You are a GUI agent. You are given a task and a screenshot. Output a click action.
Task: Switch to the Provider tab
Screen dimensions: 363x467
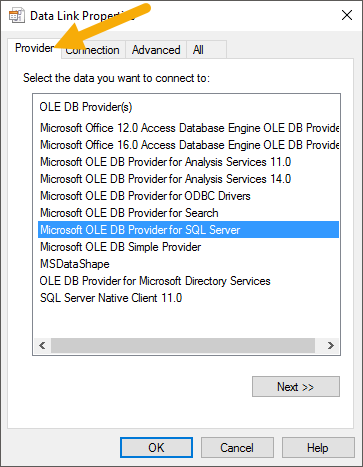point(34,48)
